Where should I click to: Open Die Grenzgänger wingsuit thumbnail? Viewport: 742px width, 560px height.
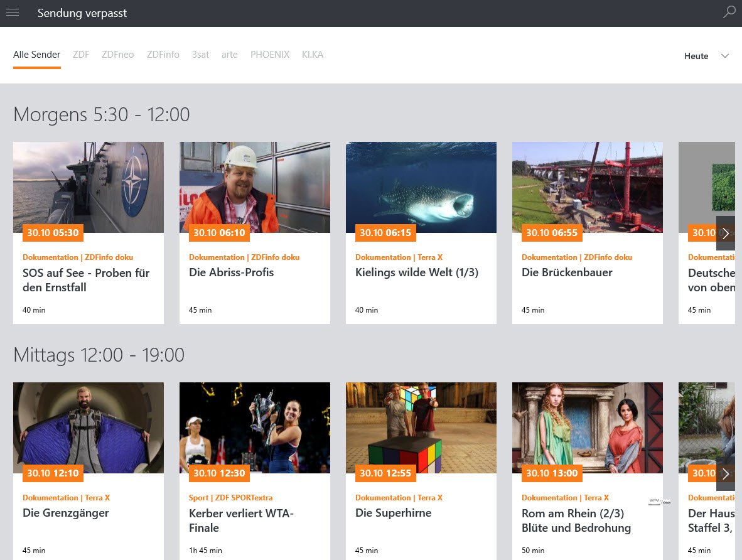[89, 428]
